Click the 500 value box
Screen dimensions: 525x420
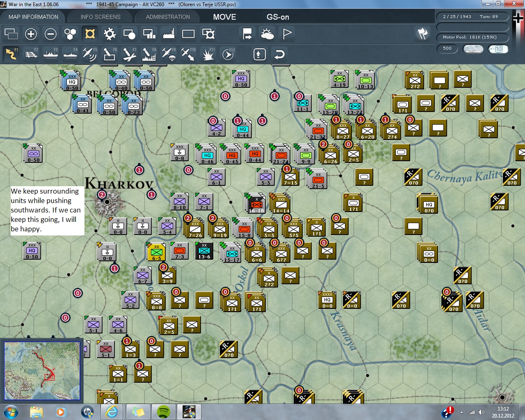(447, 48)
